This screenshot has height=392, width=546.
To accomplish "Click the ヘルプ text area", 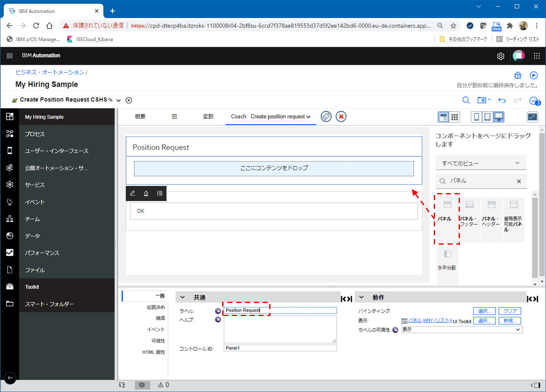I will click(280, 329).
